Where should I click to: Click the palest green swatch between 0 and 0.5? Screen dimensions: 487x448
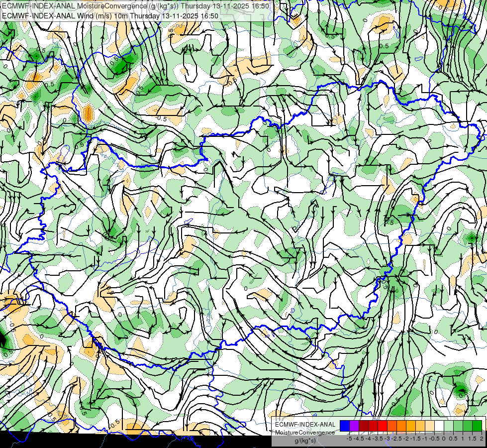tap(449, 426)
